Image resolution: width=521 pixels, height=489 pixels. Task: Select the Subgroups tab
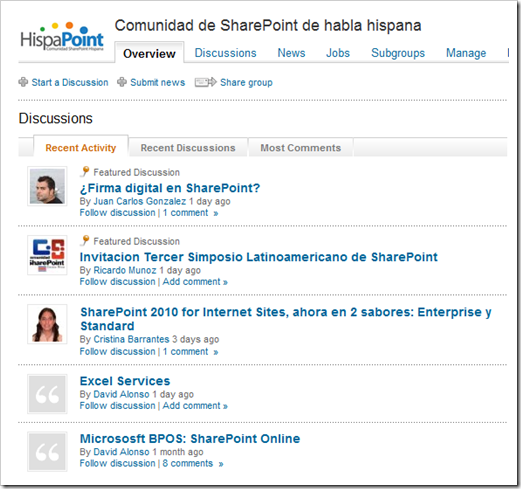point(398,53)
